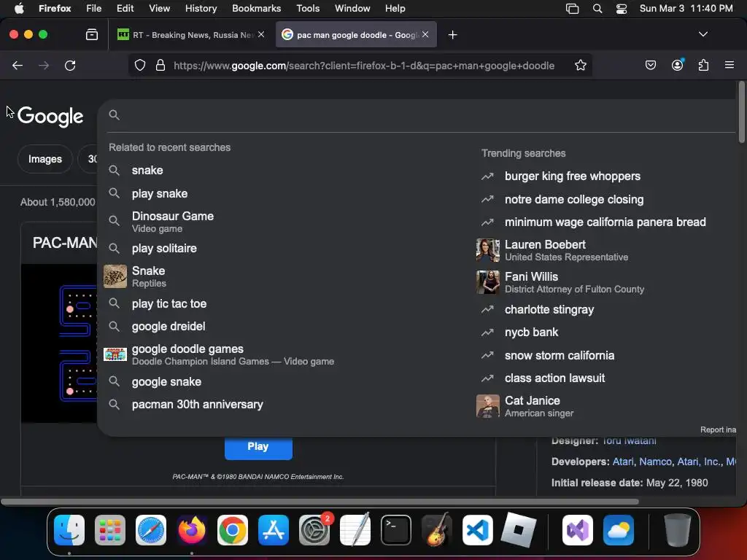Open the Extensions puzzle icon

(x=703, y=65)
